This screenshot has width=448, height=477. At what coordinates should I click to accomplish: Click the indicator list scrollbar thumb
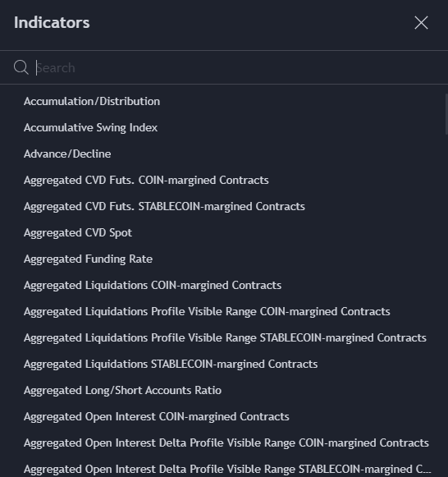[446, 114]
